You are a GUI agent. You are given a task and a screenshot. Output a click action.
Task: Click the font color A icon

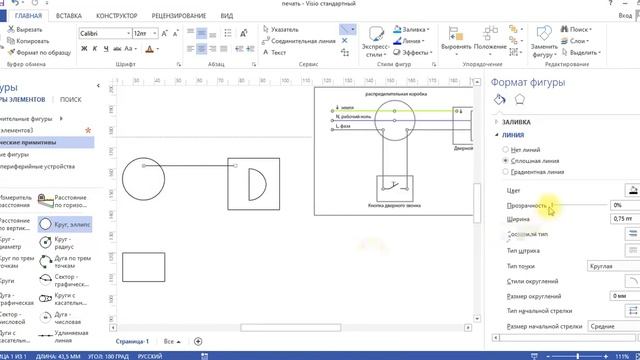coord(149,49)
